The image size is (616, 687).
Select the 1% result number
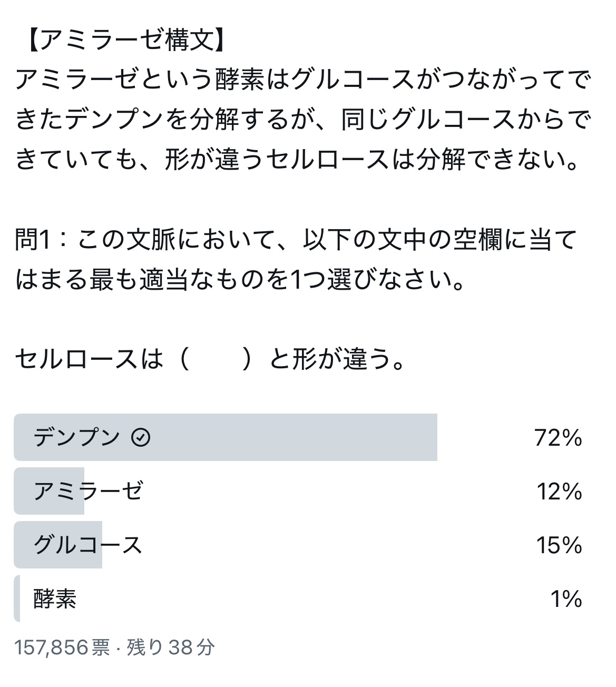(566, 599)
